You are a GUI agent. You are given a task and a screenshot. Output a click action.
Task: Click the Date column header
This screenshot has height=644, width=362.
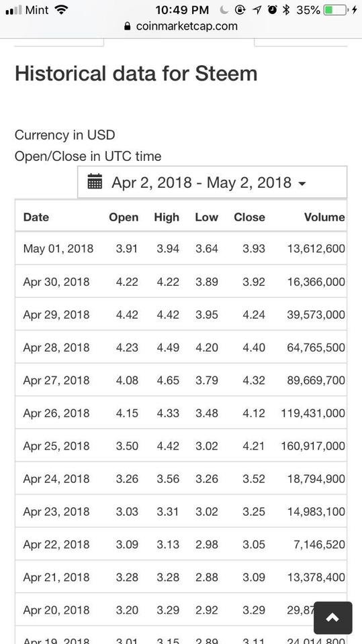click(36, 217)
